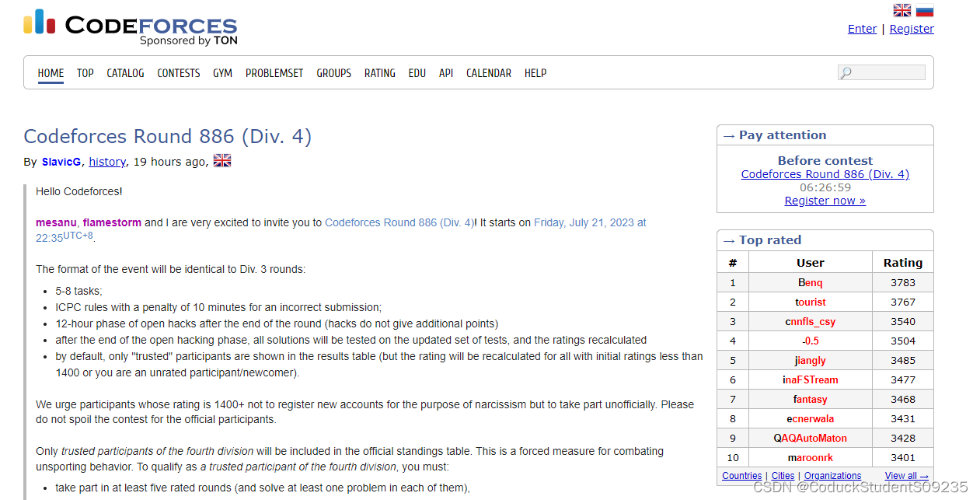Open the CATALOG menu item
Viewport: 980px width, 500px height.
tap(125, 73)
